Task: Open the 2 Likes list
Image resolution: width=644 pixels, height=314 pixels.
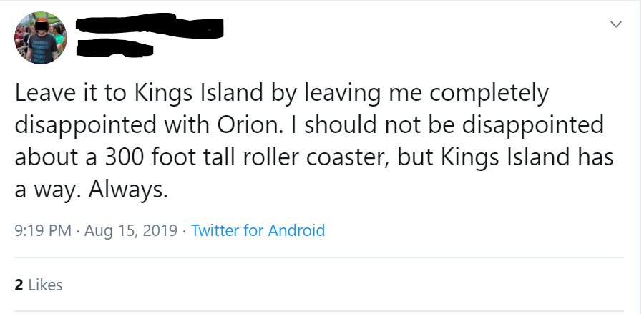Action: coord(39,285)
